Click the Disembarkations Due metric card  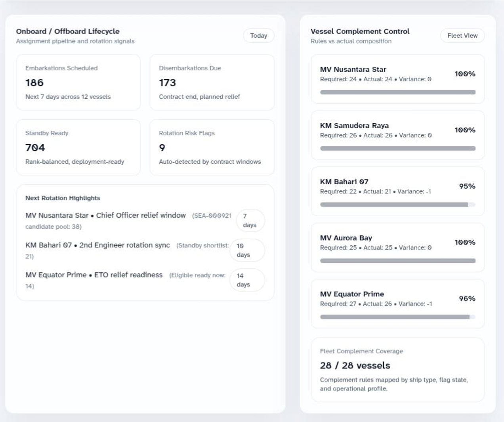[x=212, y=82]
